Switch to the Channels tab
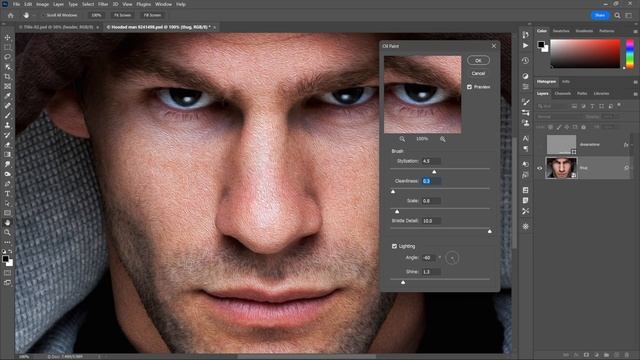 [x=562, y=93]
